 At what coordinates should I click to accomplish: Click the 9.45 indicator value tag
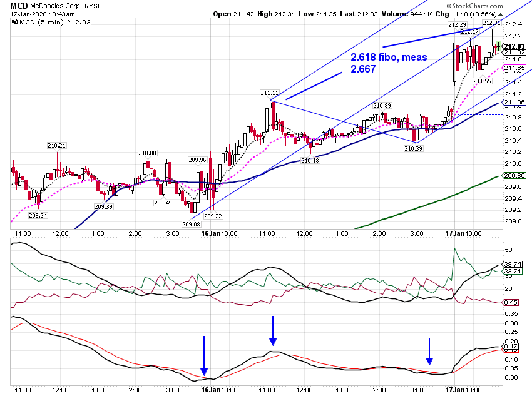(511, 302)
